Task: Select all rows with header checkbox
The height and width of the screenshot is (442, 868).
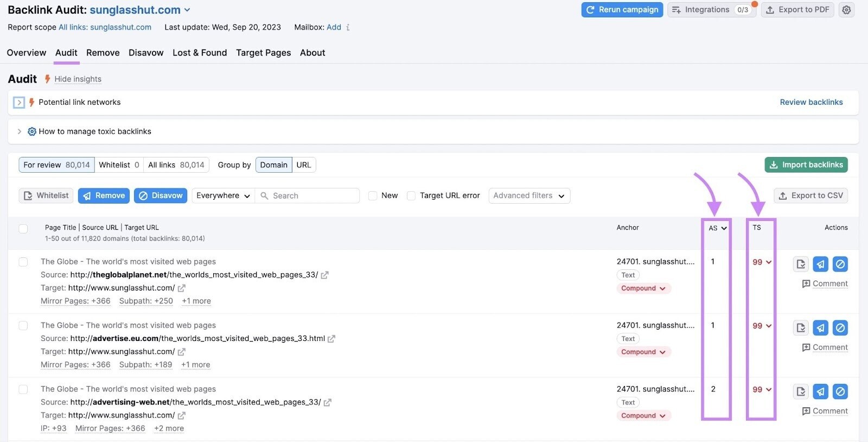Action: coord(23,229)
